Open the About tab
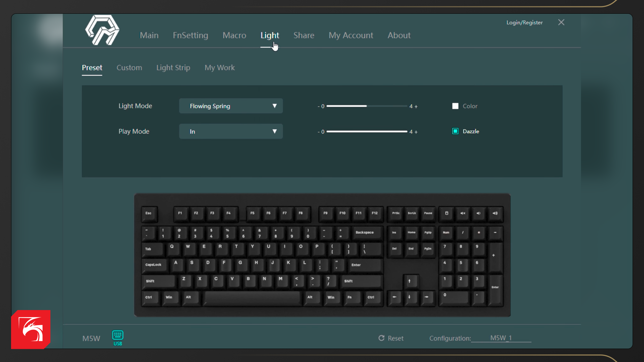Viewport: 644px width, 362px height. pos(399,35)
